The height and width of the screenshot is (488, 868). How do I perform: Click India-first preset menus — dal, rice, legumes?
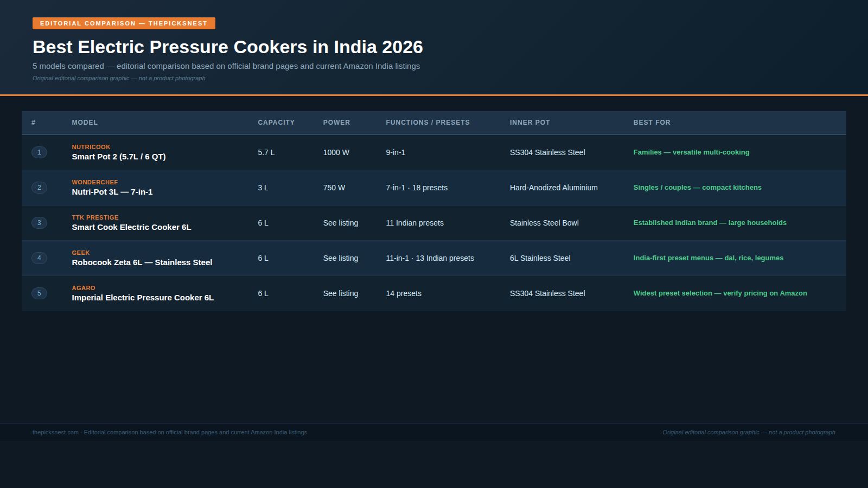[709, 258]
